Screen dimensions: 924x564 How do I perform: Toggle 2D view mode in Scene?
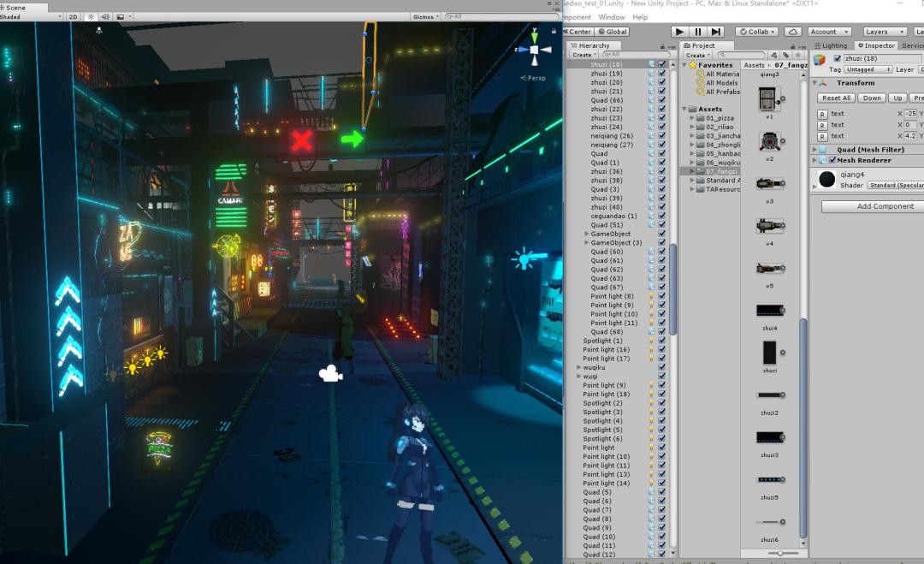coord(74,16)
